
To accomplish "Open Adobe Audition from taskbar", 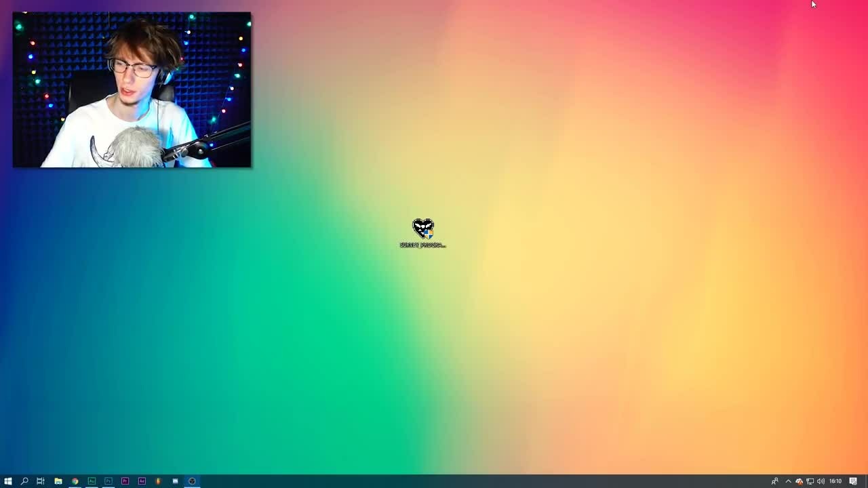I will [x=92, y=481].
